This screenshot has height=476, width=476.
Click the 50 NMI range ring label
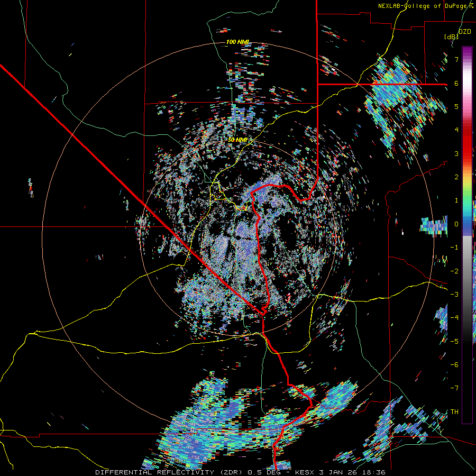point(237,140)
